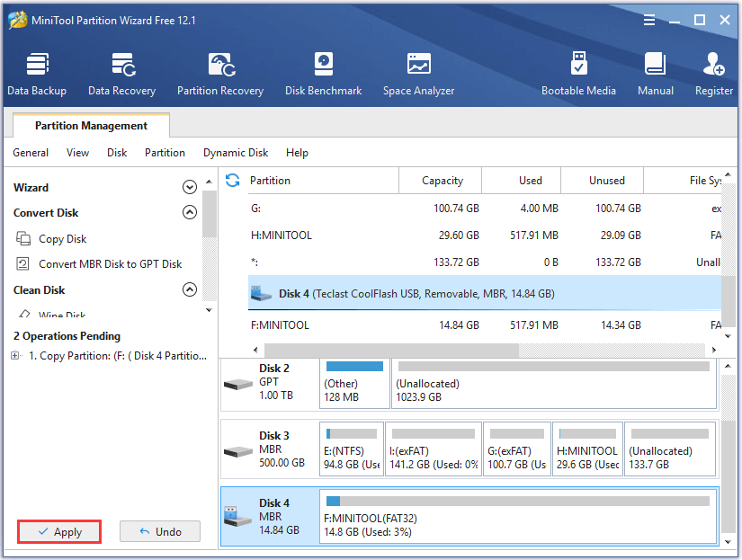Image resolution: width=742 pixels, height=560 pixels.
Task: Click the 2 Operations Pending heading
Action: point(67,336)
